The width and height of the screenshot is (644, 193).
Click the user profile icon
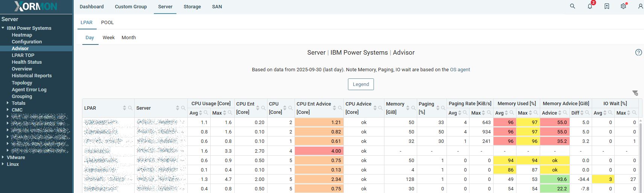(640, 6)
